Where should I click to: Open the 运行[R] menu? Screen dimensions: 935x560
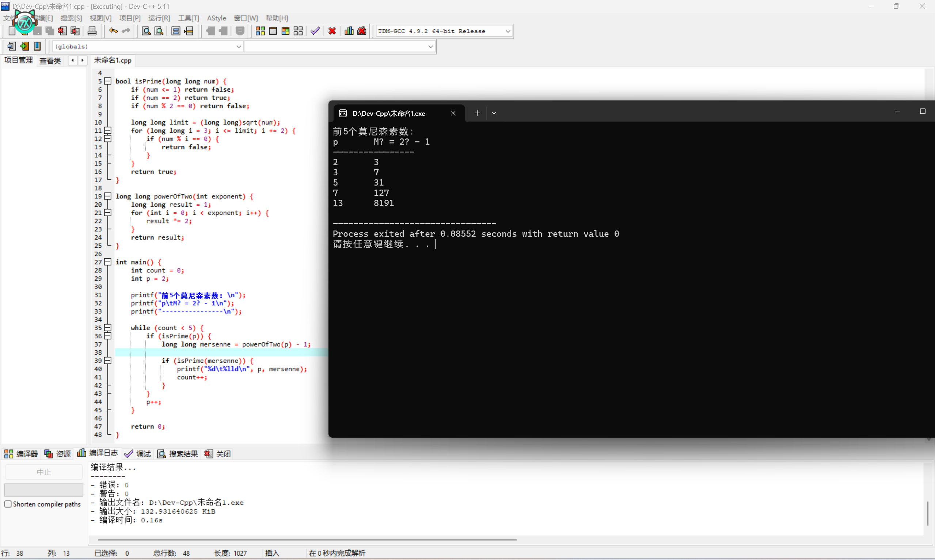159,18
